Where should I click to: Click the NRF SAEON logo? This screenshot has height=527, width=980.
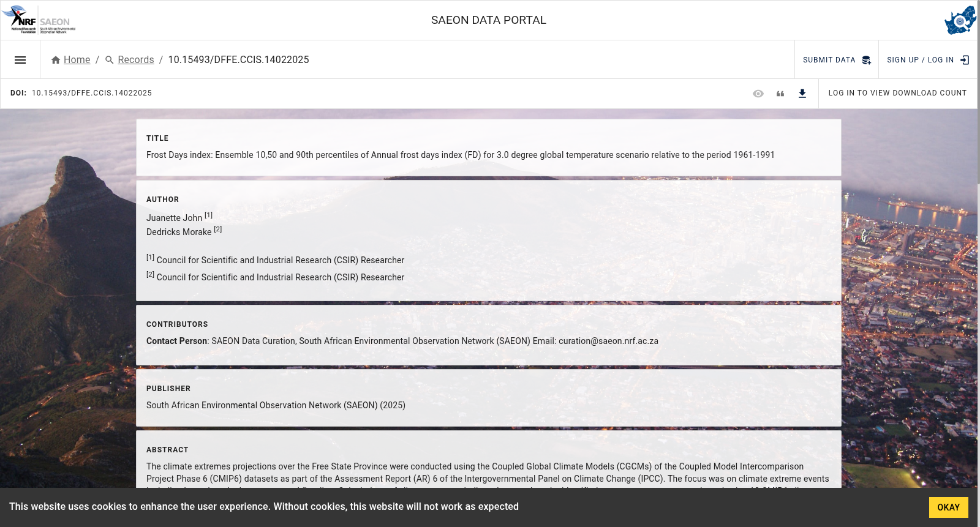click(39, 20)
